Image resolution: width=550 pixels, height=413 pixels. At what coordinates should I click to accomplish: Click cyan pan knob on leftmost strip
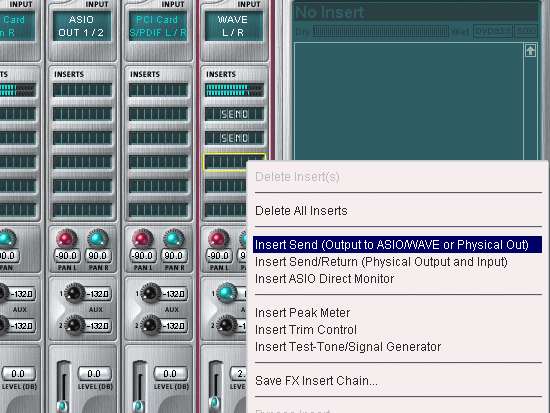[x=6, y=239]
